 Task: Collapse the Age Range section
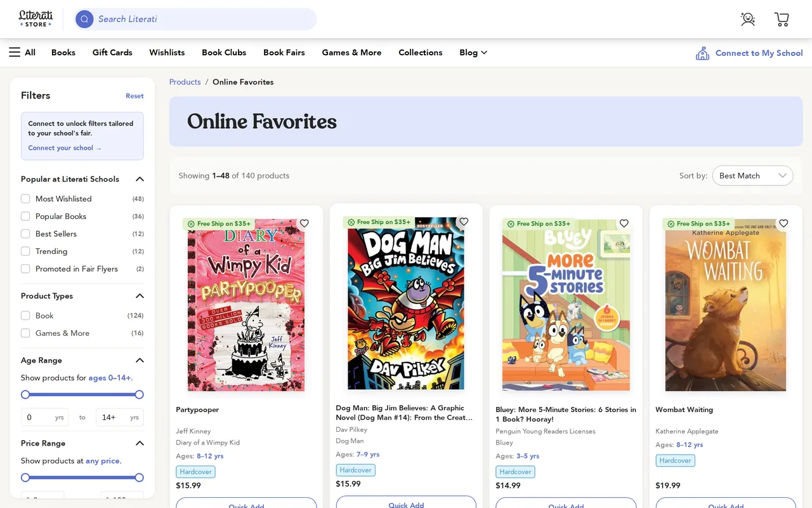coord(140,360)
